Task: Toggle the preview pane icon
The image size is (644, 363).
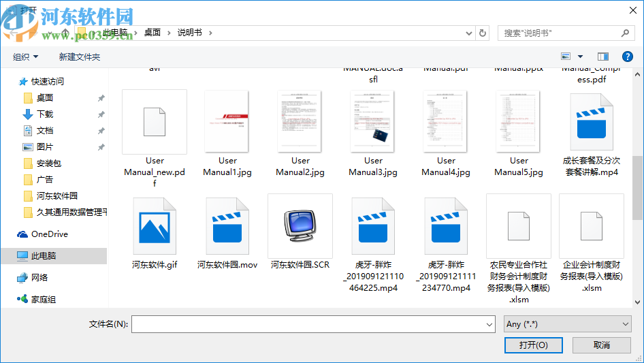Action: point(603,57)
